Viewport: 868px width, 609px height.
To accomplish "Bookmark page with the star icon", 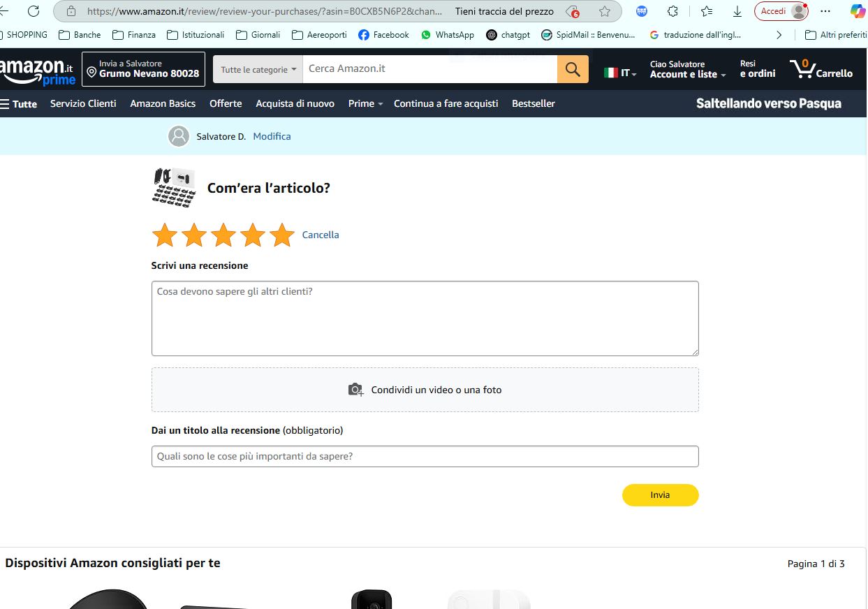I will tap(605, 11).
